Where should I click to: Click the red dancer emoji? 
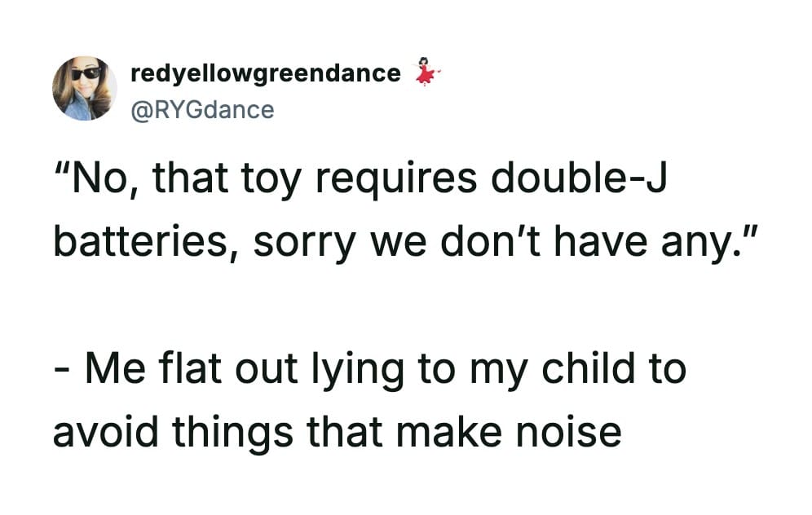coord(427,72)
